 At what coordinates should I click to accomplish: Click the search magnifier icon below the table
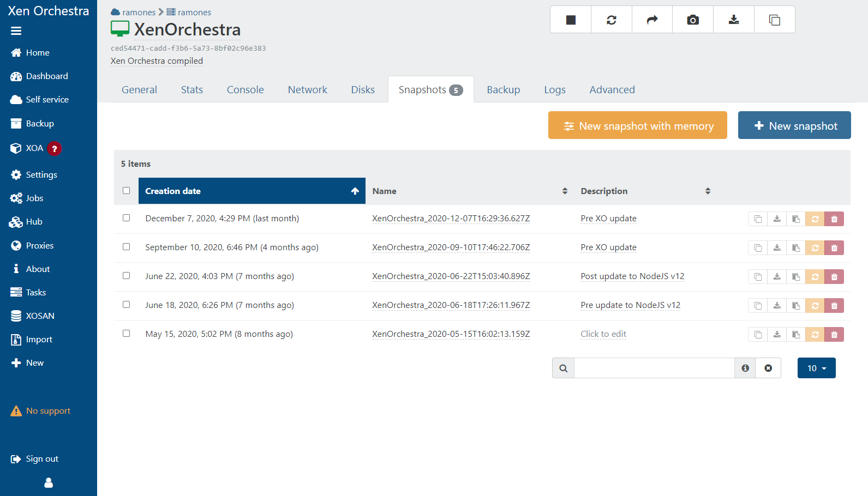point(563,368)
